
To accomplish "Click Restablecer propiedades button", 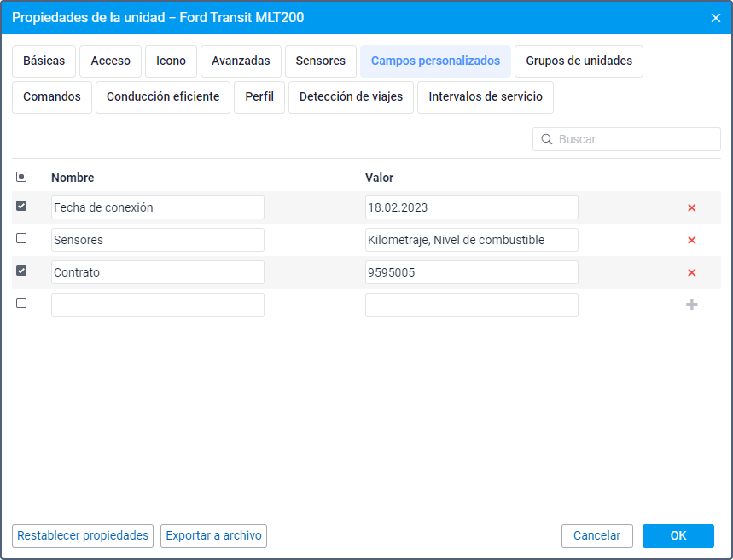I will point(83,536).
